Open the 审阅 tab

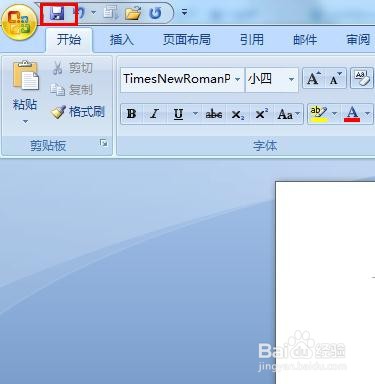(x=358, y=40)
